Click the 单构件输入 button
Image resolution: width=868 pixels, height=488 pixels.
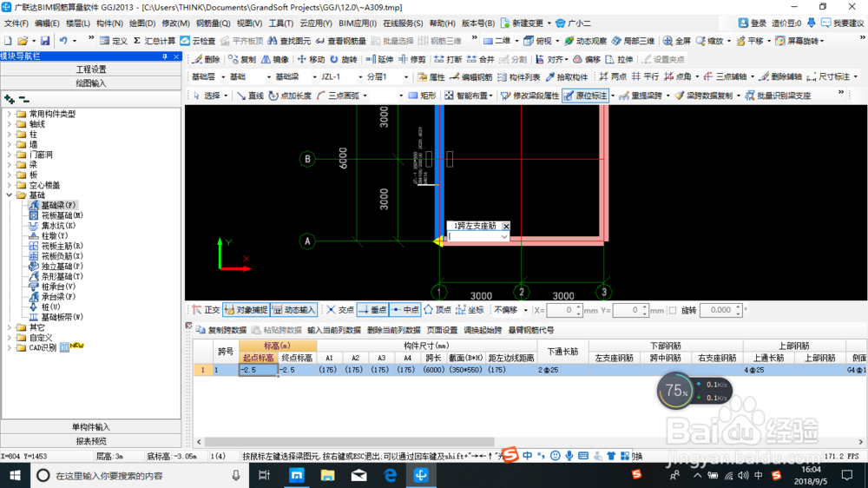click(x=91, y=427)
